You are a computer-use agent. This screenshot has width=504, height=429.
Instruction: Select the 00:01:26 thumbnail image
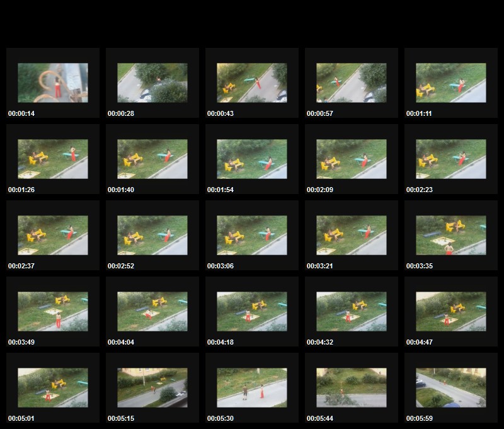[53, 159]
